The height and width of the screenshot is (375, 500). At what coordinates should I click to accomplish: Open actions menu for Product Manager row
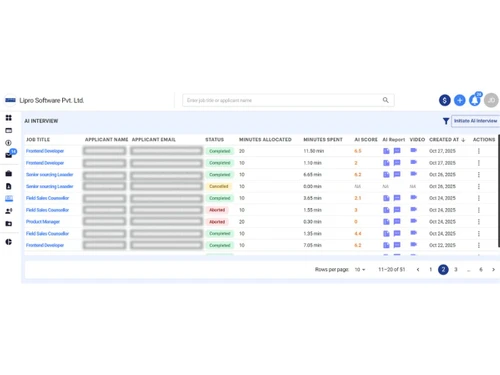tap(479, 222)
